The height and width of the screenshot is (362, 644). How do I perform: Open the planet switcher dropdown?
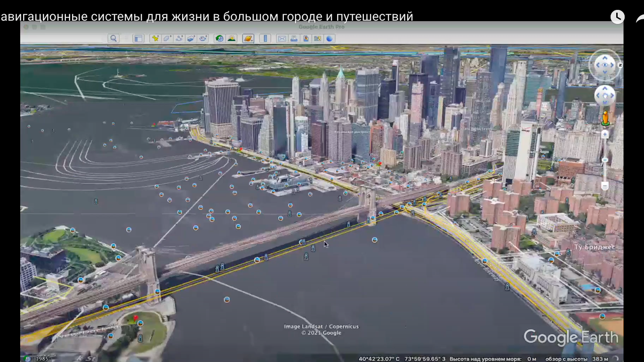(248, 39)
